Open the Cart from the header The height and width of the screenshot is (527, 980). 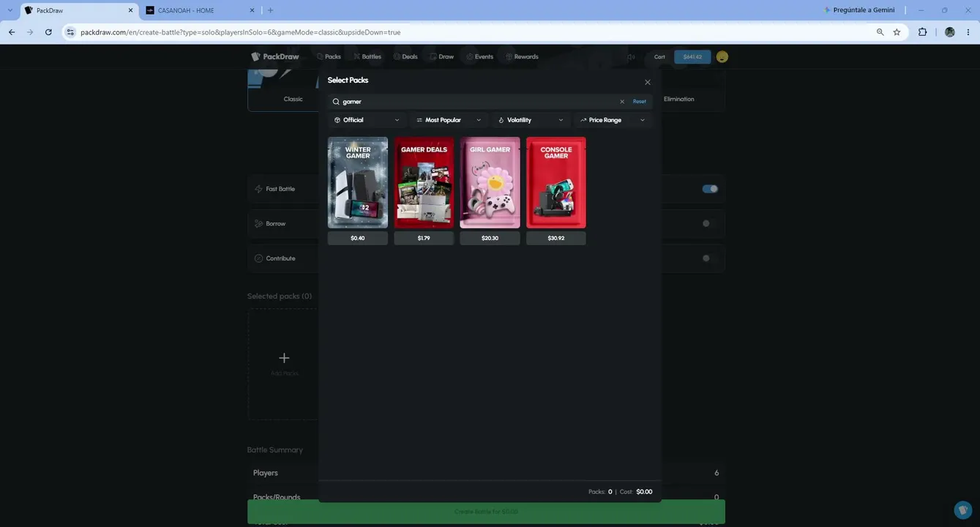(x=659, y=57)
